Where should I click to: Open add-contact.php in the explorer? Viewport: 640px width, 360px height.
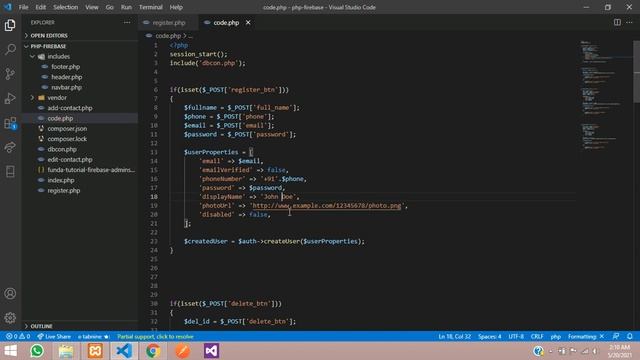[x=70, y=108]
